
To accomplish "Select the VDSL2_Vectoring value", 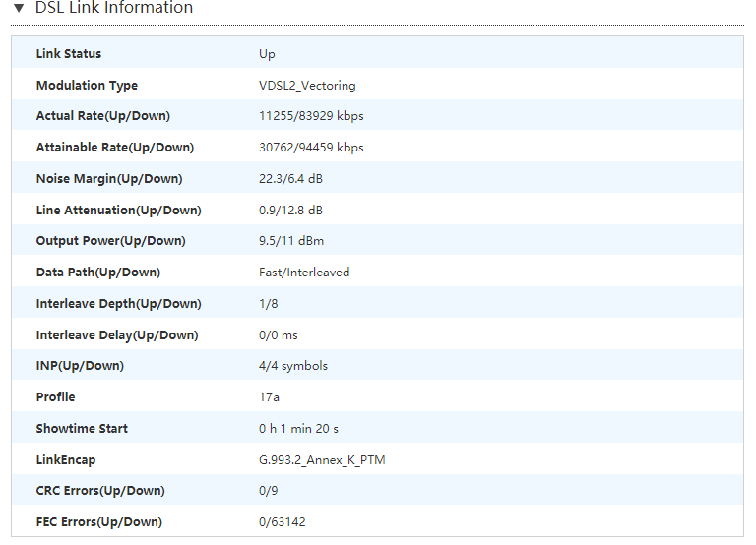I will pos(307,86).
